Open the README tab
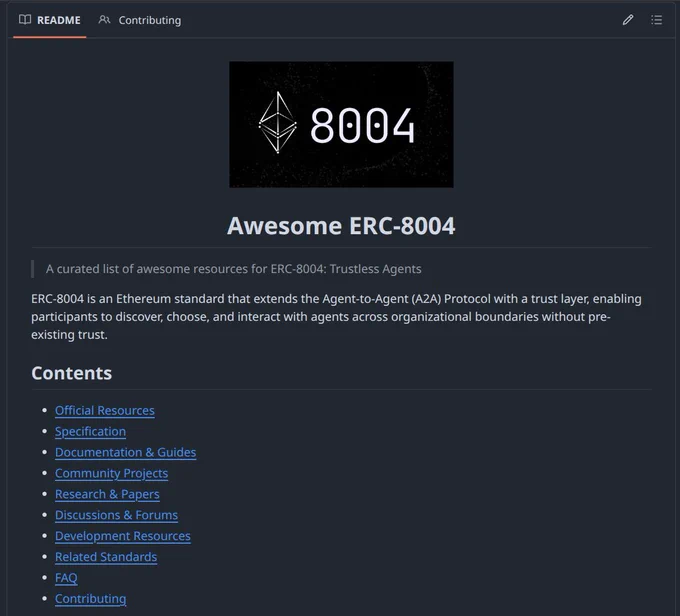The width and height of the screenshot is (680, 616). (50, 20)
